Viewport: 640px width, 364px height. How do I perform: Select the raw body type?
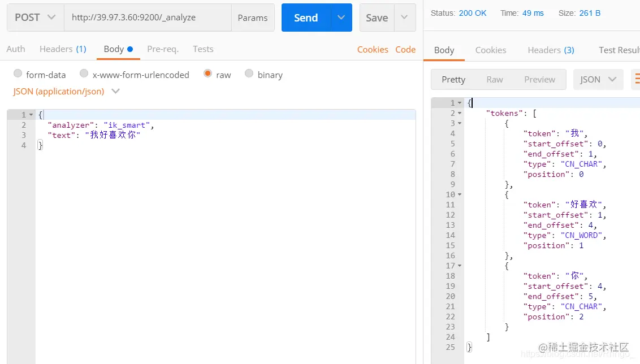(207, 73)
